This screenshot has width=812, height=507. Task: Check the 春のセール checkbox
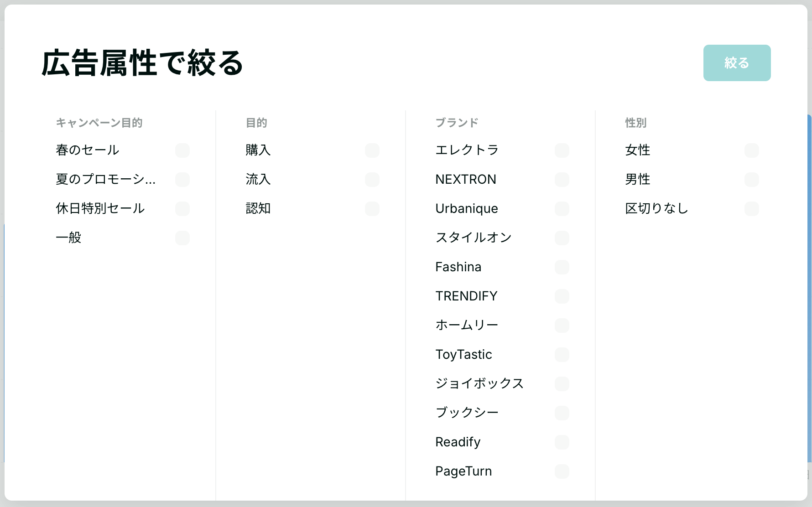tap(182, 150)
